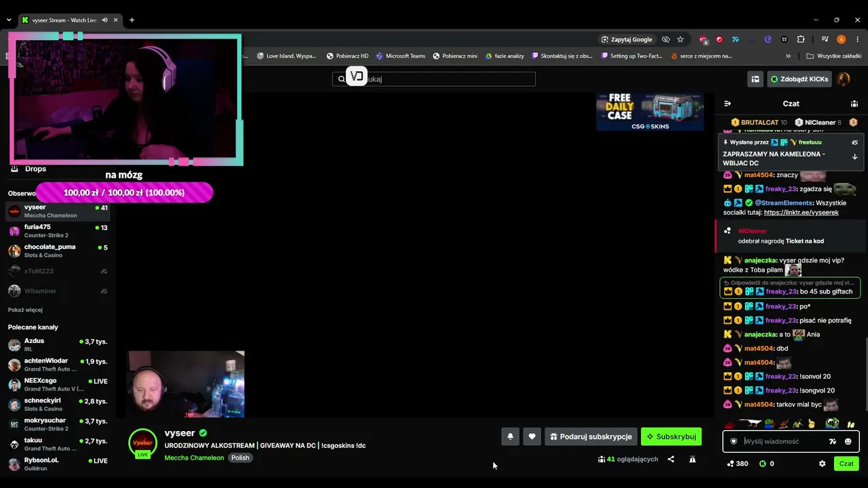Collapse the chat panel with arrow icon
Image resolution: width=868 pixels, height=488 pixels.
728,104
